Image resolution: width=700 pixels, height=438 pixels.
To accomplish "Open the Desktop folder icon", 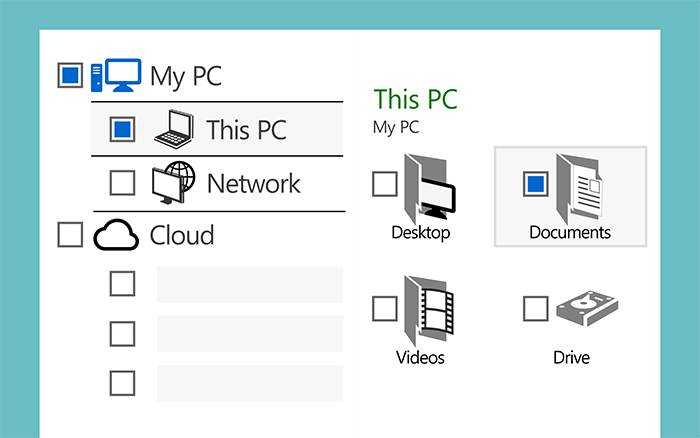I will click(429, 188).
